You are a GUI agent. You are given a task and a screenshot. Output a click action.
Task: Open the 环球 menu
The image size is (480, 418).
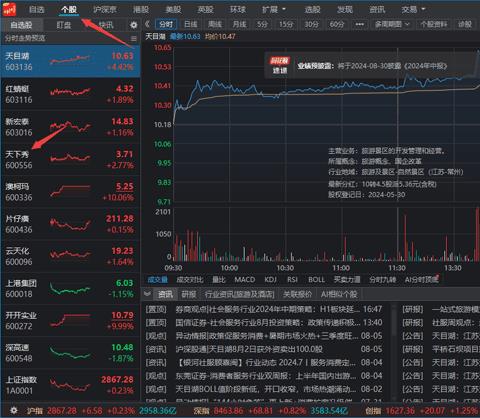pyautogui.click(x=238, y=9)
